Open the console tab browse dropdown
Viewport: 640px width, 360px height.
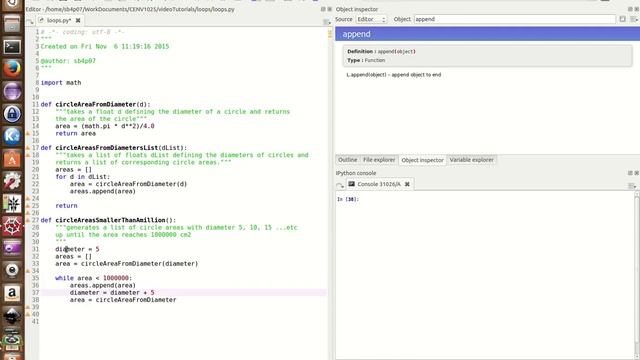pos(340,185)
